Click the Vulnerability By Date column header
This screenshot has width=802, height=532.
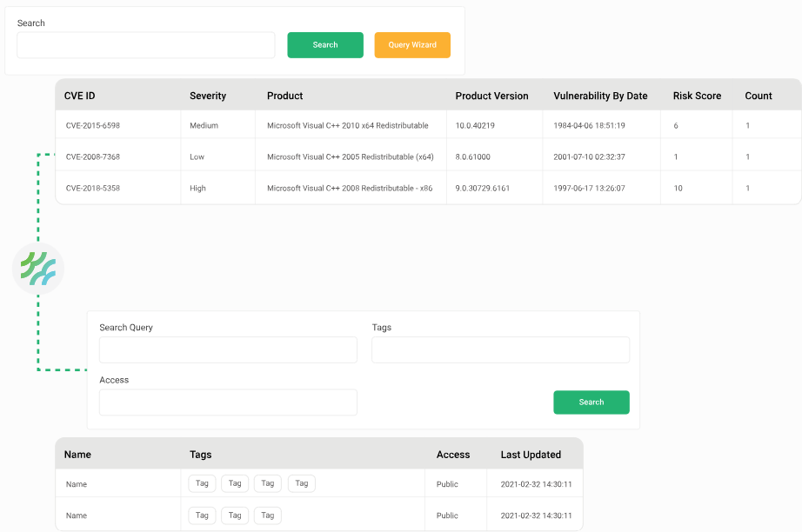[x=600, y=96]
